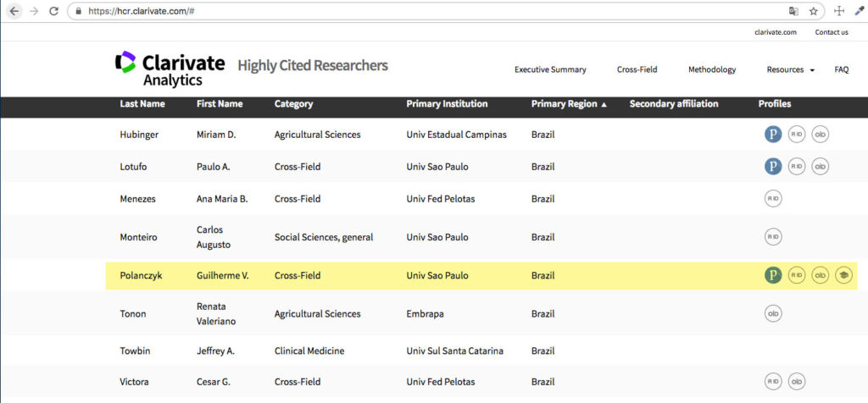This screenshot has height=403, width=868.
Task: Click first name 'Renata Valeriano'
Action: tap(216, 313)
